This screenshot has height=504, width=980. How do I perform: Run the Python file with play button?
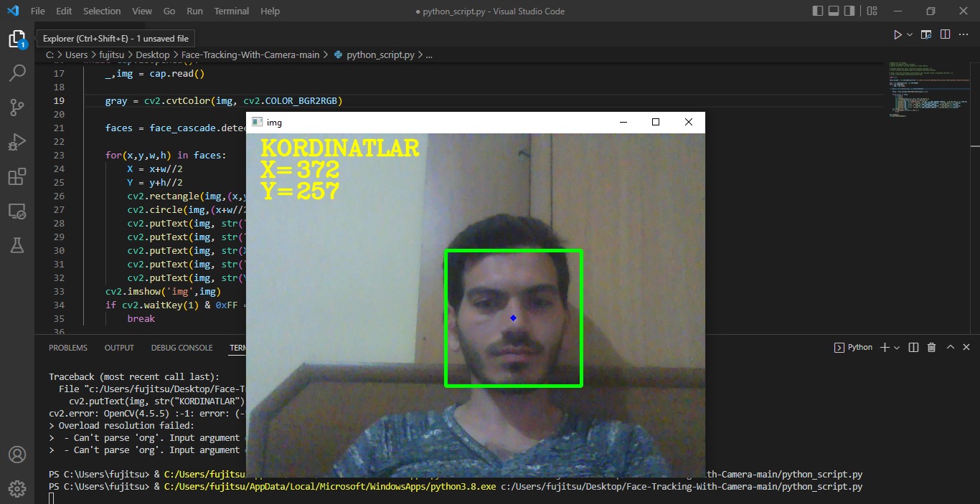coord(897,34)
